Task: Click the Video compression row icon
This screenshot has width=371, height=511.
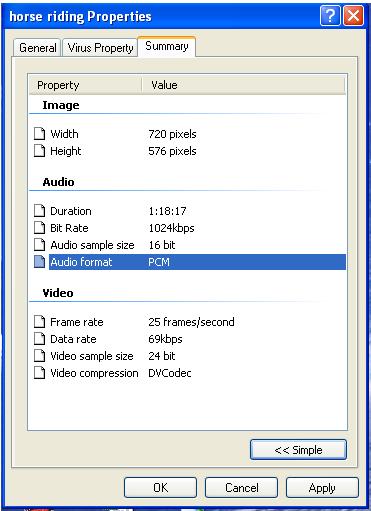Action: click(40, 373)
